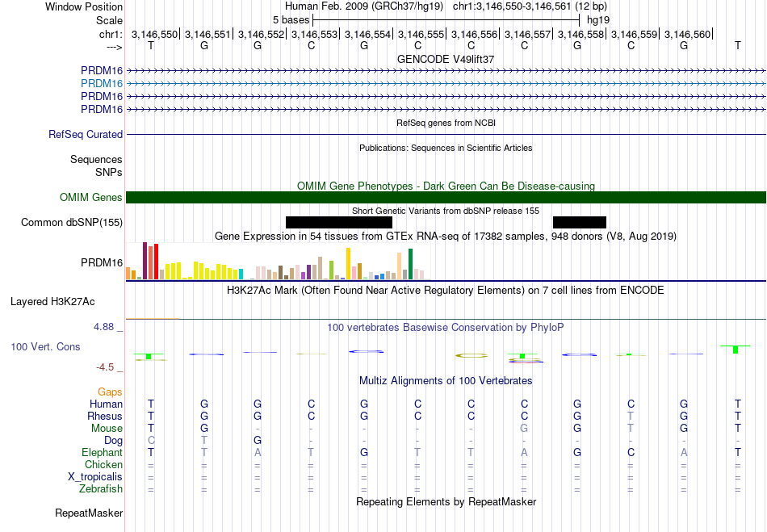
Task: Click the Gaps row label
Action: pos(110,392)
